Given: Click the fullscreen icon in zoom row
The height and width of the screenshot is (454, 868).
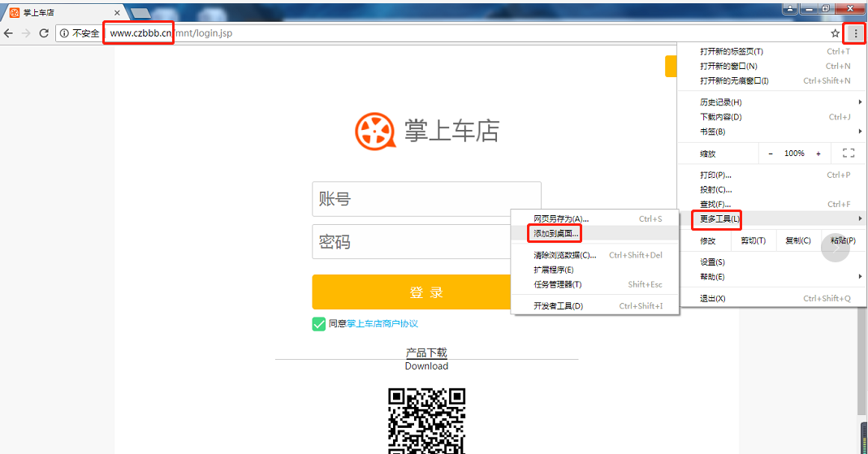Looking at the screenshot, I should click(849, 153).
